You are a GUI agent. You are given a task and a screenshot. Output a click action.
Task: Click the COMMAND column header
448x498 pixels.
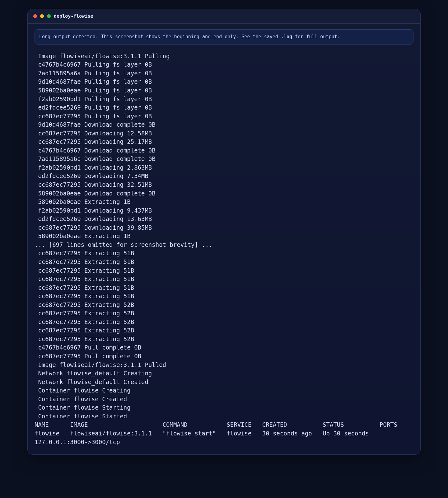(x=175, y=425)
